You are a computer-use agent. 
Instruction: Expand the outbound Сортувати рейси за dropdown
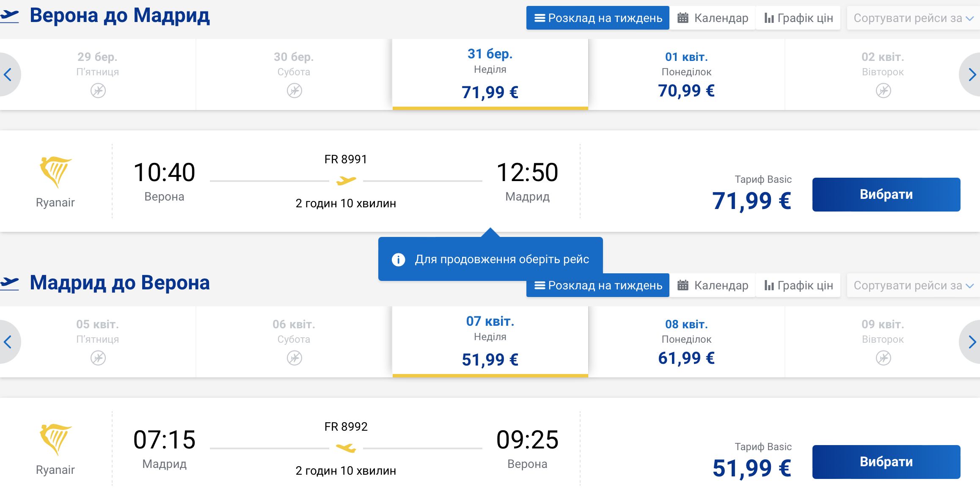(x=913, y=18)
